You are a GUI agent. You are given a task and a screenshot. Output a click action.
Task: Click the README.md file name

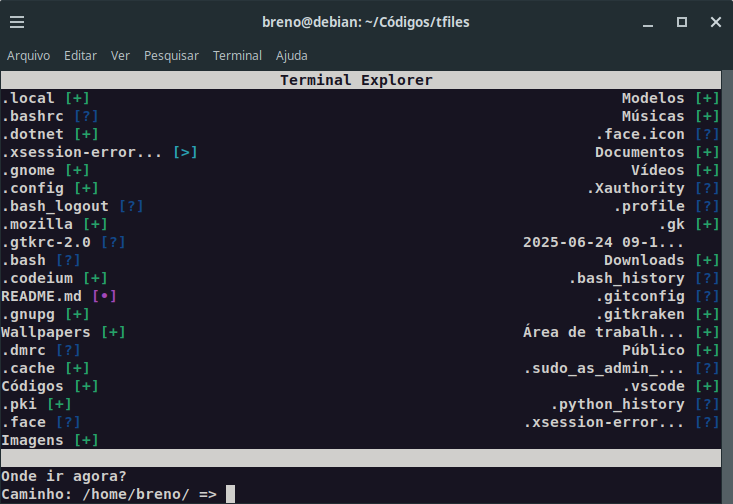[42, 296]
